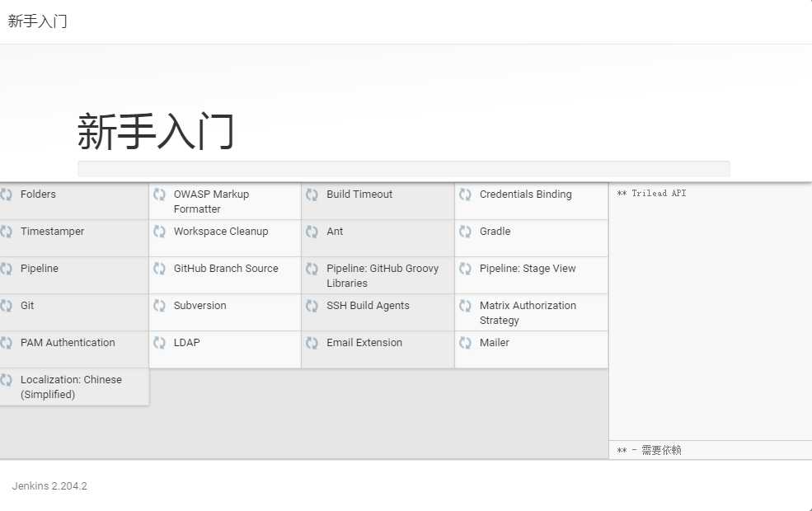Select the Matrix Authorization Strategy label
The image size is (812, 511).
coord(528,312)
